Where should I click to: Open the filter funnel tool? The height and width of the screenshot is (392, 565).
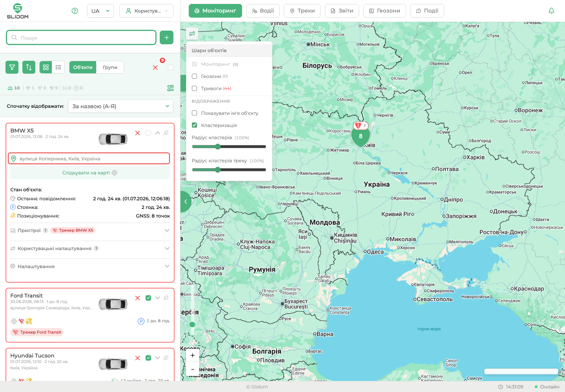coord(12,67)
